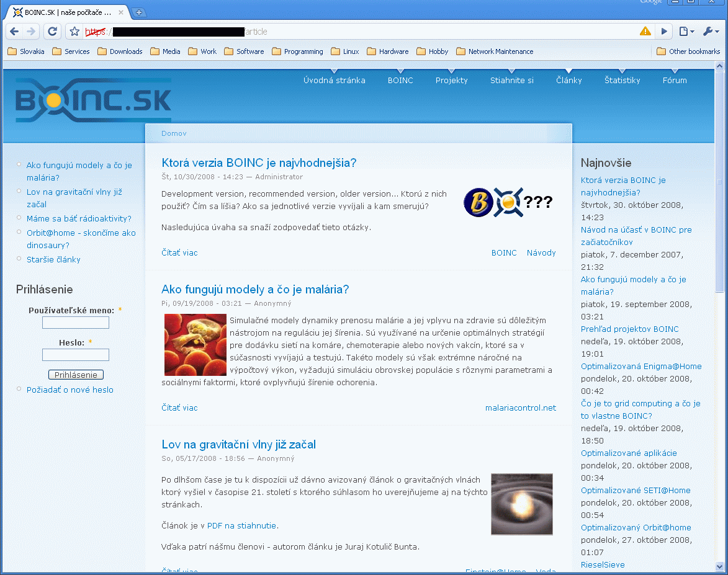Open the Hardware bookmarks folder
This screenshot has width=728, height=575.
click(388, 51)
